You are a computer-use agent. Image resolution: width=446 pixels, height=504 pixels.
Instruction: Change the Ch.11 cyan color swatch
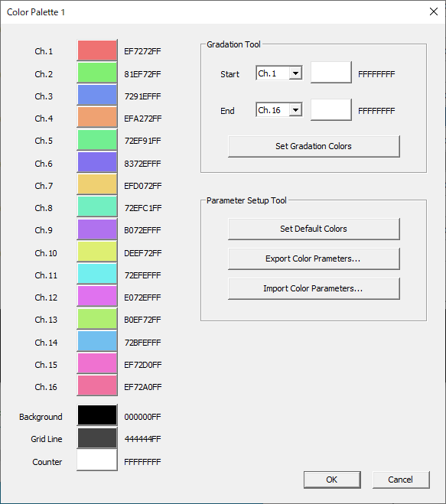(x=97, y=274)
